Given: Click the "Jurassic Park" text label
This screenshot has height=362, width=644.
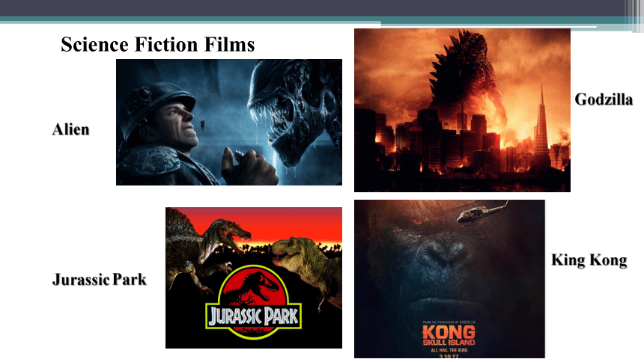Looking at the screenshot, I should click(100, 280).
